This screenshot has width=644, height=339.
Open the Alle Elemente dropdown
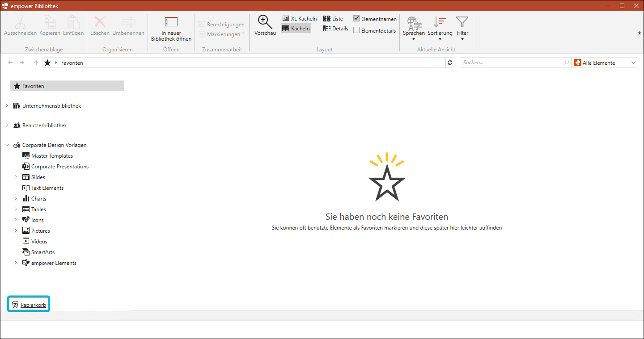[x=605, y=63]
